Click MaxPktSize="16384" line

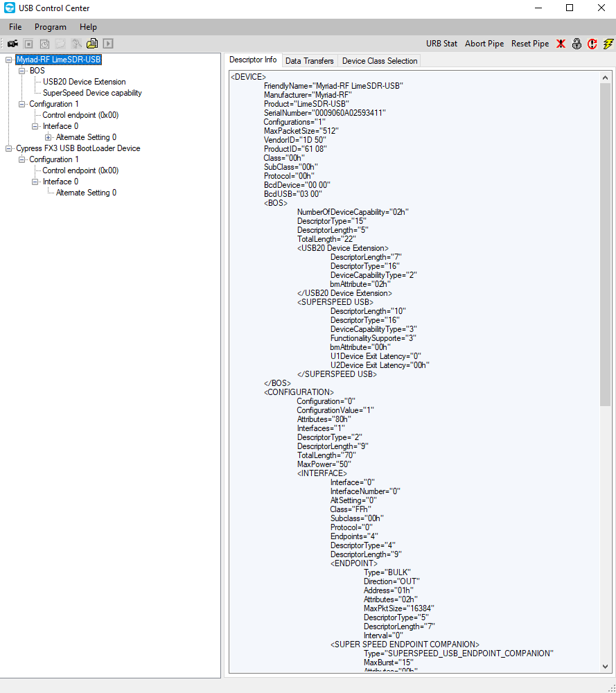(399, 608)
